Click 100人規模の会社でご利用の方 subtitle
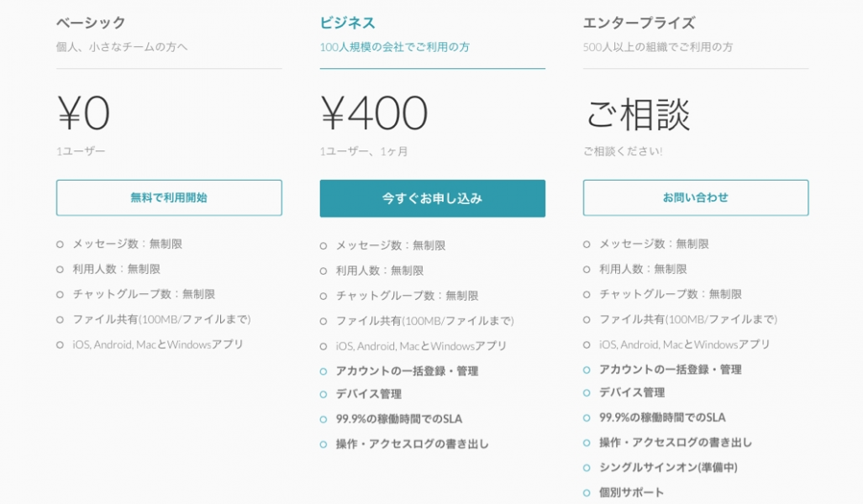 point(395,47)
